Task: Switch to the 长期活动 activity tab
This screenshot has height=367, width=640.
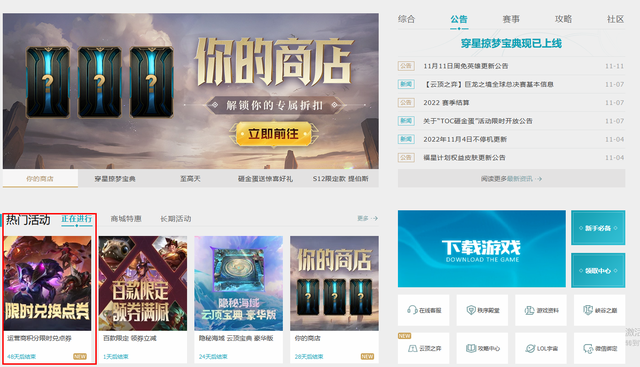Action: (x=176, y=219)
